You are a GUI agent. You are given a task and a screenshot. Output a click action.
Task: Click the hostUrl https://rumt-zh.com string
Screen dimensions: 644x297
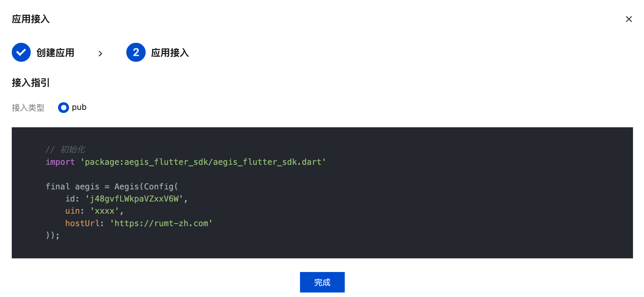point(161,223)
